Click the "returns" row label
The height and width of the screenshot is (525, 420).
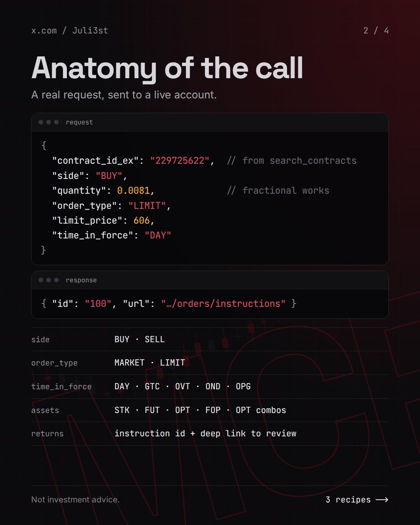tap(47, 434)
